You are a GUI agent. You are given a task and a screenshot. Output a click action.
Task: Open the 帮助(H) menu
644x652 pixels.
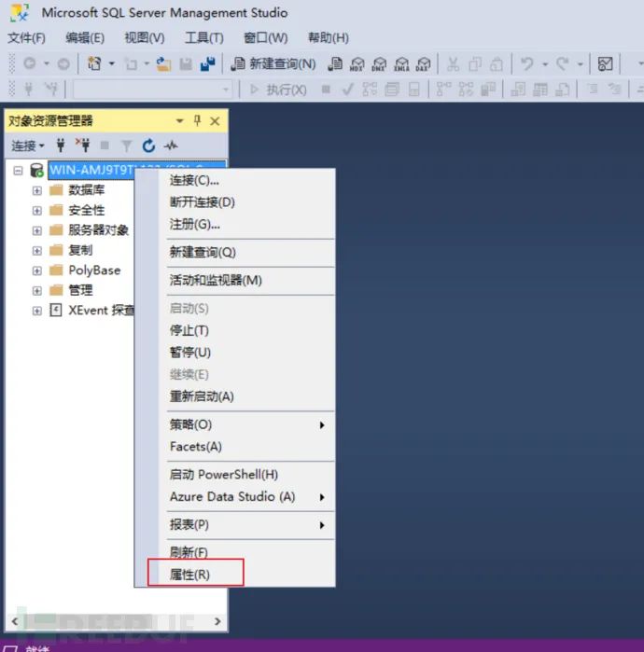tap(329, 38)
